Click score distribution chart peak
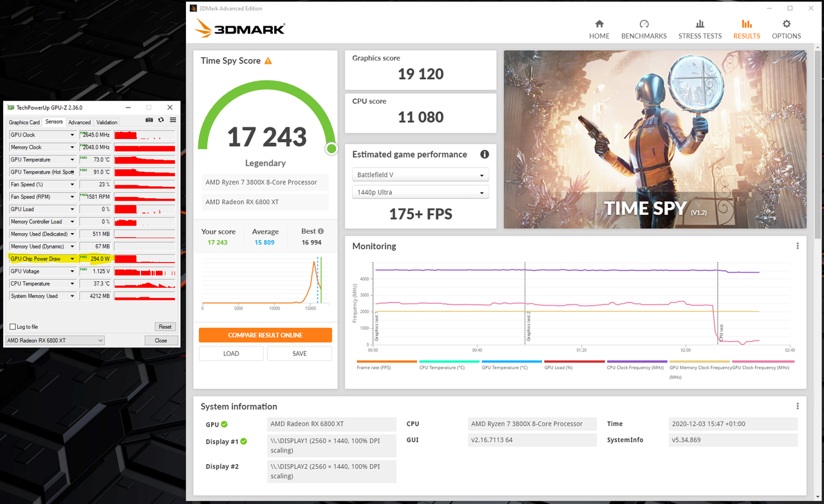The image size is (824, 504). click(x=315, y=261)
